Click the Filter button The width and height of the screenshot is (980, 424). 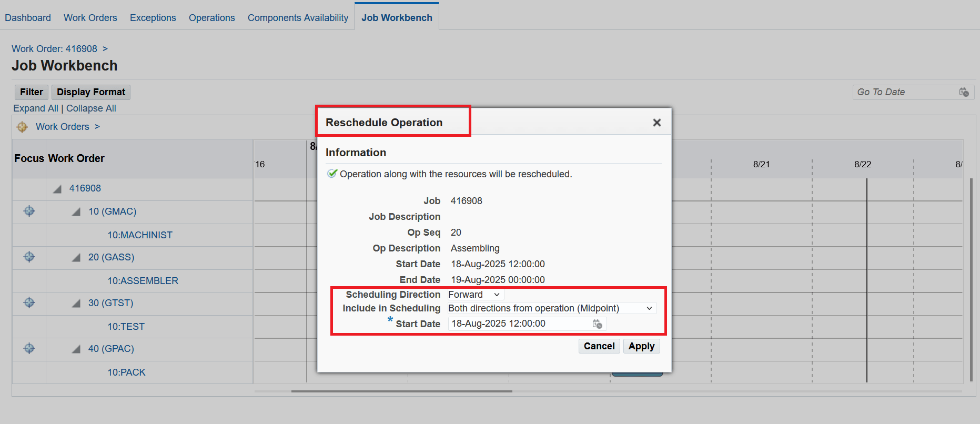[x=32, y=92]
